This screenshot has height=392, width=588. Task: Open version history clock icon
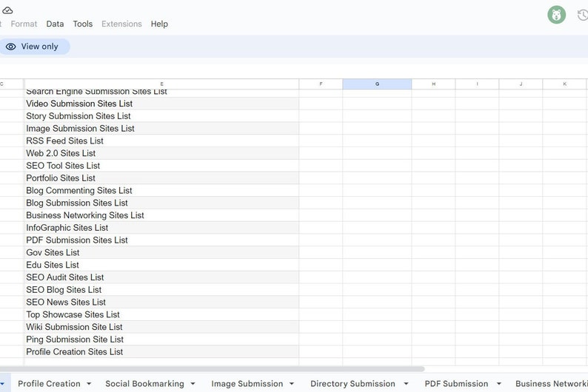(582, 15)
